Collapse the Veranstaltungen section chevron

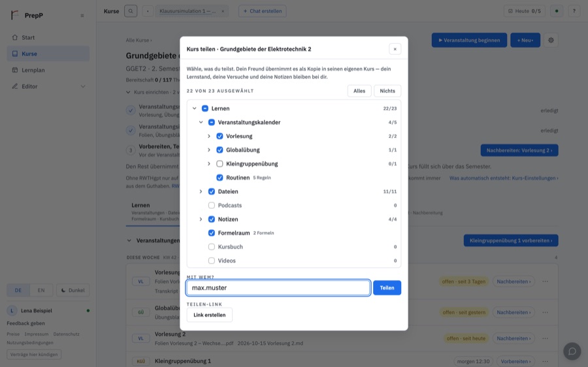(129, 240)
